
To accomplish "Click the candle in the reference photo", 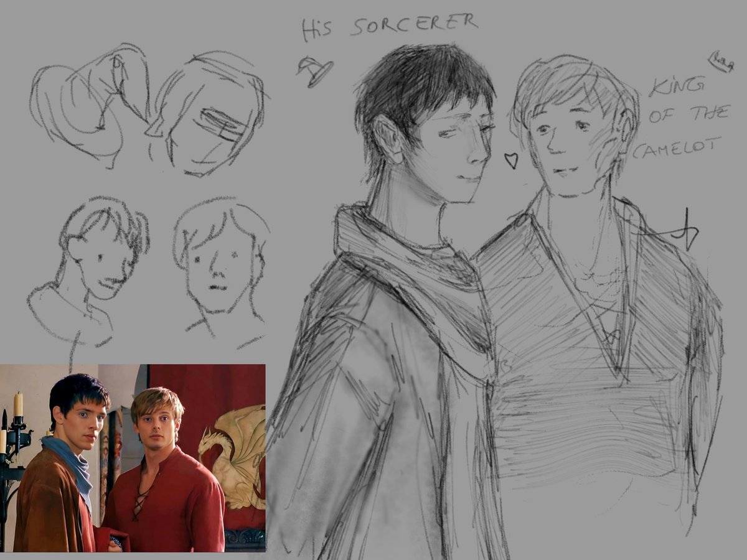I will (x=18, y=404).
